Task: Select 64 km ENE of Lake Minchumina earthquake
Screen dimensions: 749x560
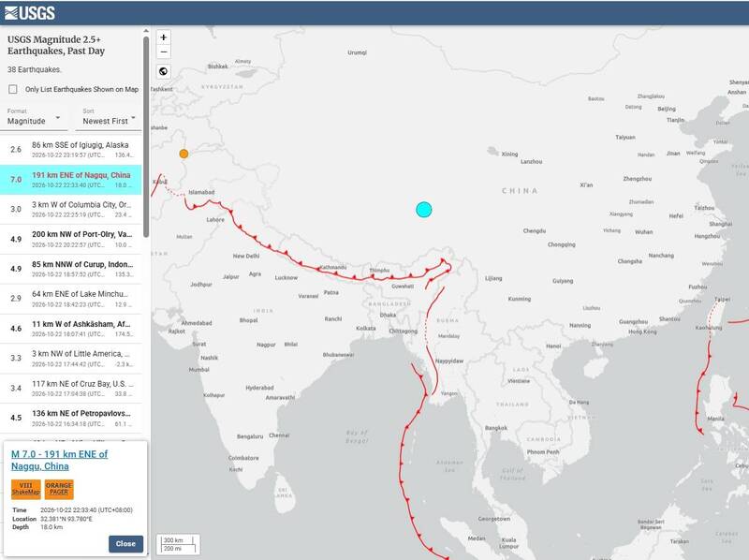Action: click(71, 299)
